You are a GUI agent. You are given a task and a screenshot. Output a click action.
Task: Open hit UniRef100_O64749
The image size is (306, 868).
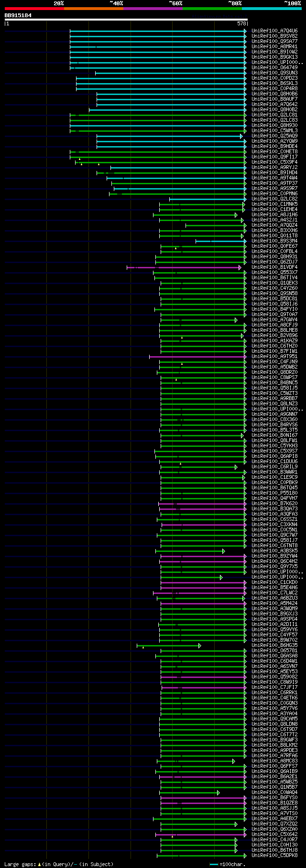[x=274, y=67]
